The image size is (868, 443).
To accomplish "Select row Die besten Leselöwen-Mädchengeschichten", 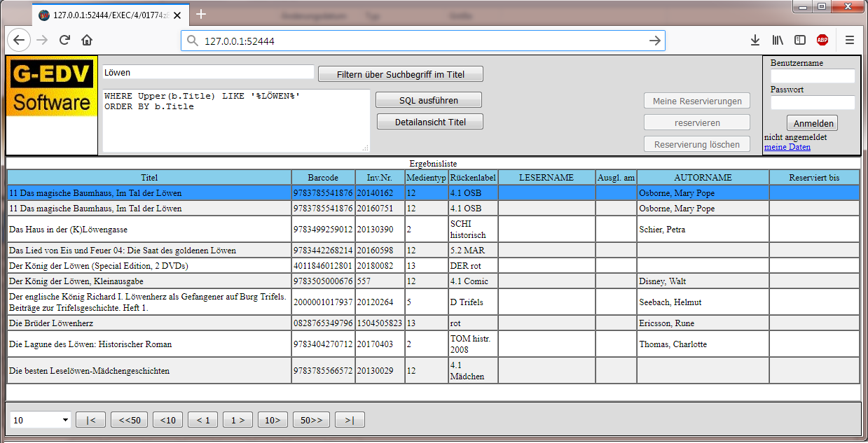I will click(433, 370).
